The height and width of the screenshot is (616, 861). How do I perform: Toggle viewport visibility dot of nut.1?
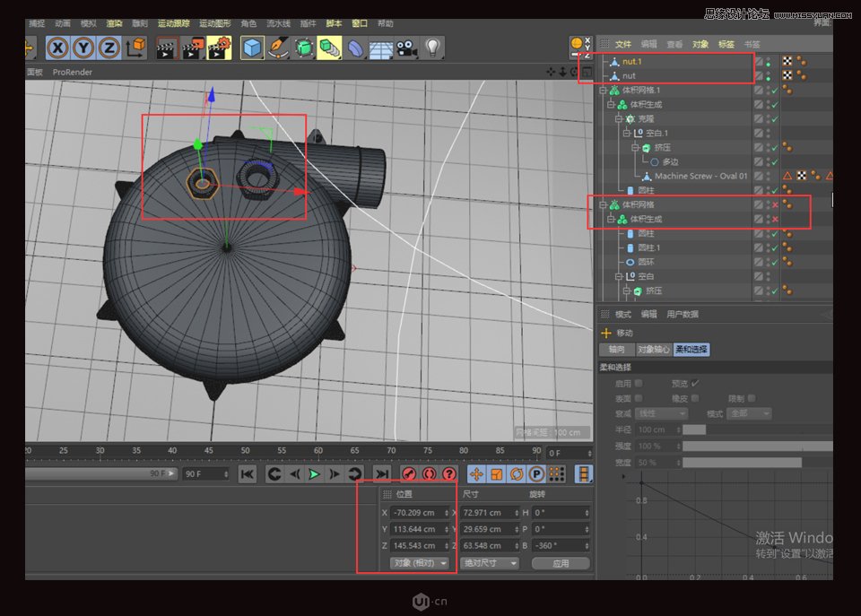pos(768,61)
